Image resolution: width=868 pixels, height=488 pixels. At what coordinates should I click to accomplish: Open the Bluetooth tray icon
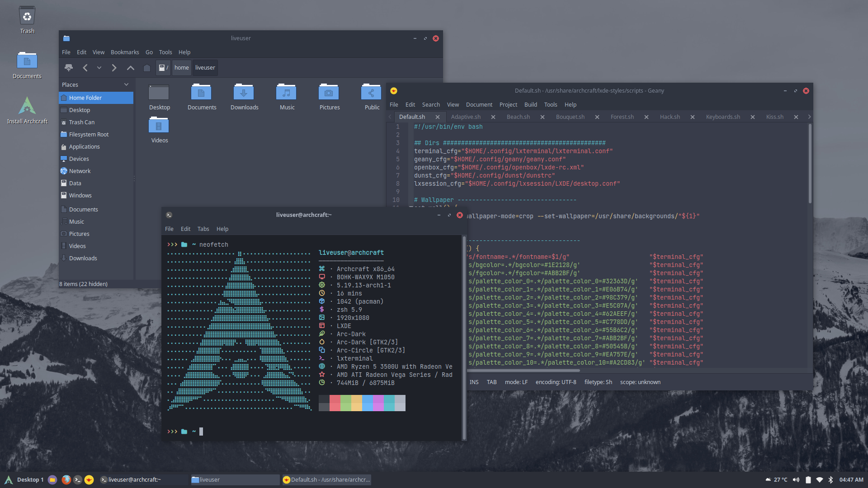click(x=830, y=480)
